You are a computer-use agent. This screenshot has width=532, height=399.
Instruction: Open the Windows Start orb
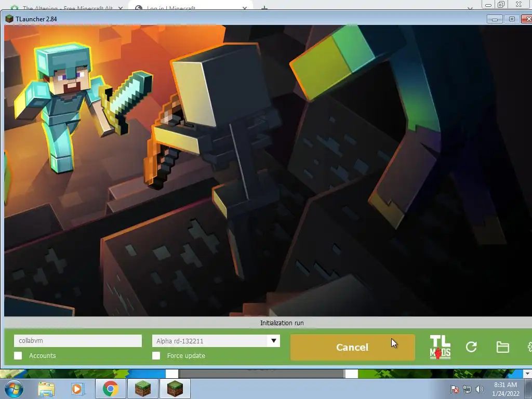click(x=14, y=389)
